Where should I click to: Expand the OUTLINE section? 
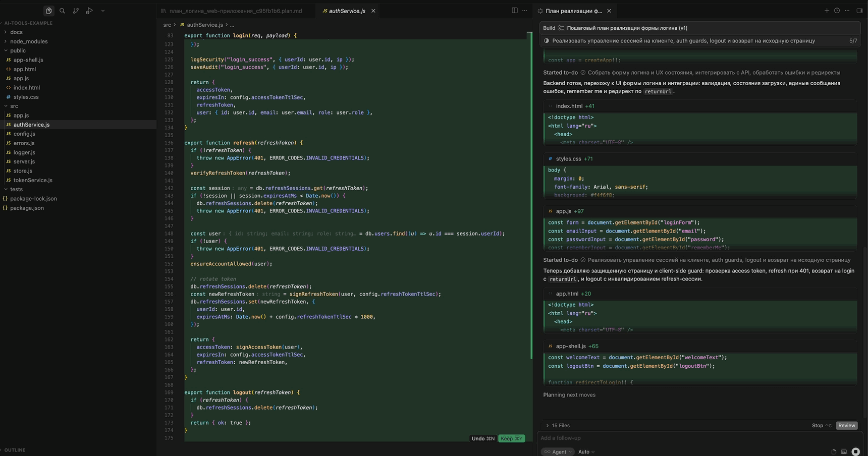click(x=15, y=450)
